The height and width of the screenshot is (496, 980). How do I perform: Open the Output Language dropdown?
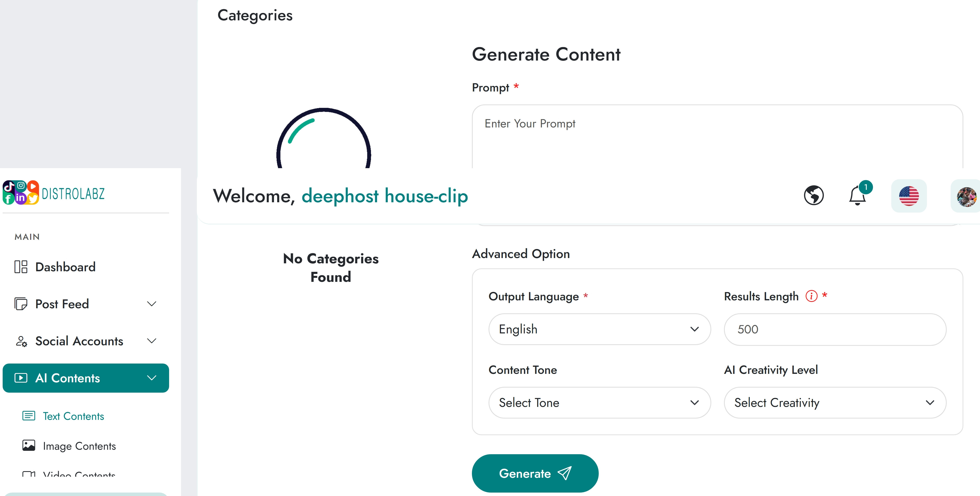[x=599, y=329]
